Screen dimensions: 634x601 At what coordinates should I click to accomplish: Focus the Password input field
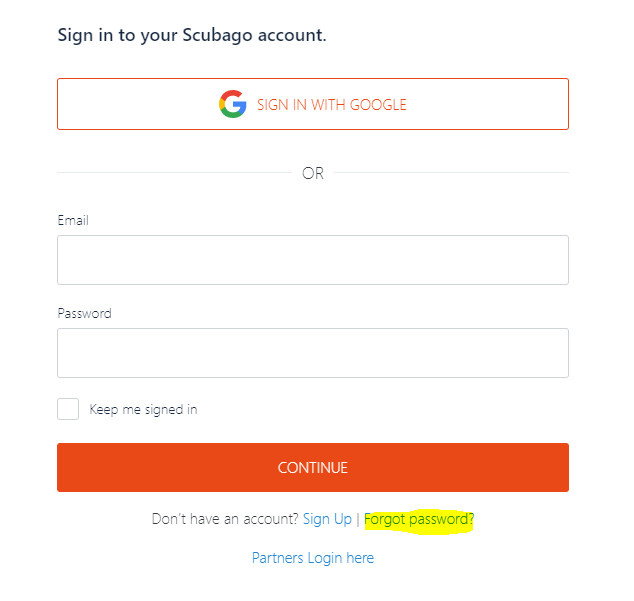pyautogui.click(x=313, y=353)
